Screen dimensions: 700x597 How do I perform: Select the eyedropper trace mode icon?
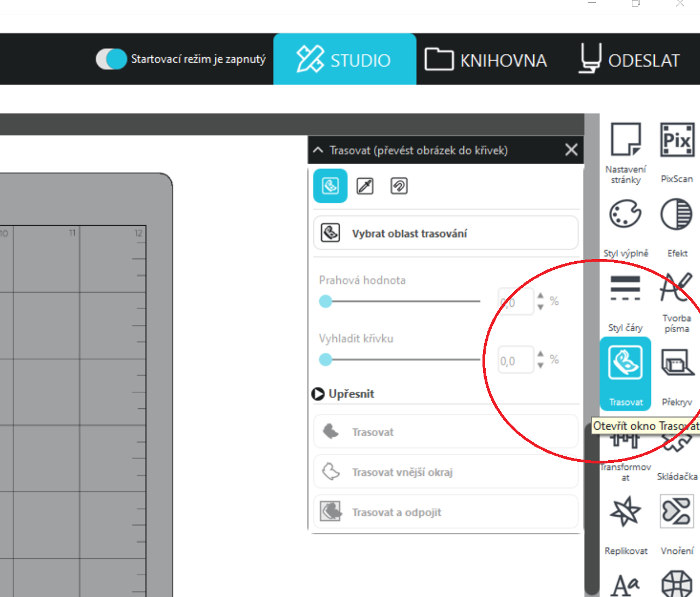[365, 186]
